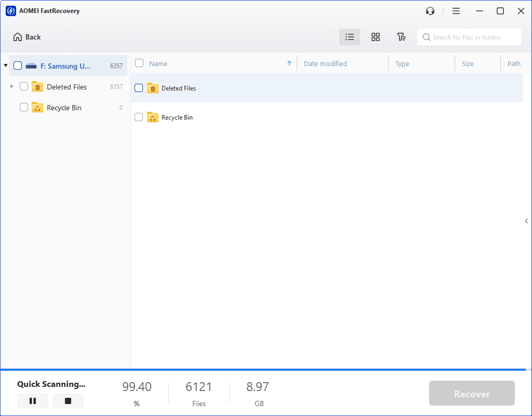This screenshot has width=532, height=416.
Task: Select the Deleted Files checkbox in sidebar
Action: point(23,86)
